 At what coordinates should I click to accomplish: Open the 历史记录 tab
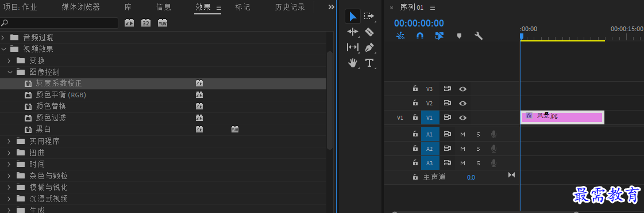point(290,7)
